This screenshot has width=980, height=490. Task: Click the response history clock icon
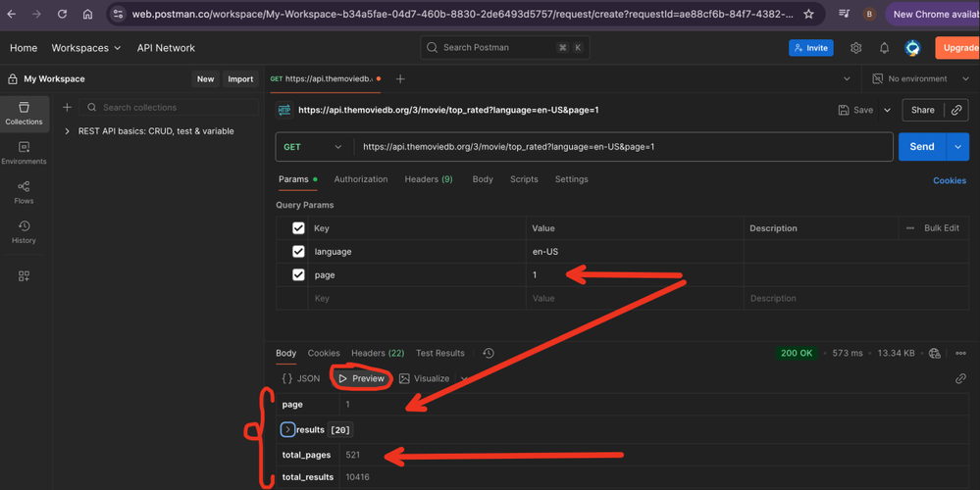pos(489,353)
